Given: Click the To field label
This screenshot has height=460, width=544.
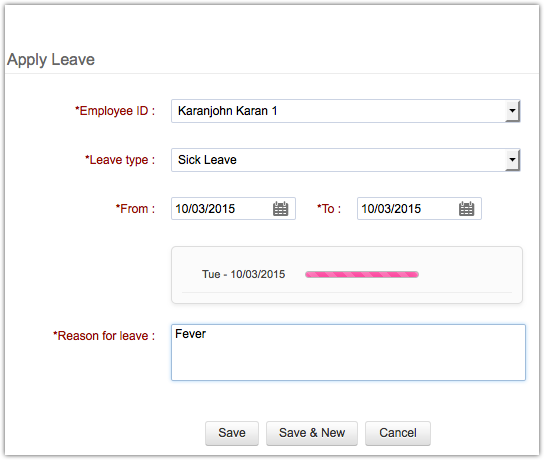Looking at the screenshot, I should point(329,209).
